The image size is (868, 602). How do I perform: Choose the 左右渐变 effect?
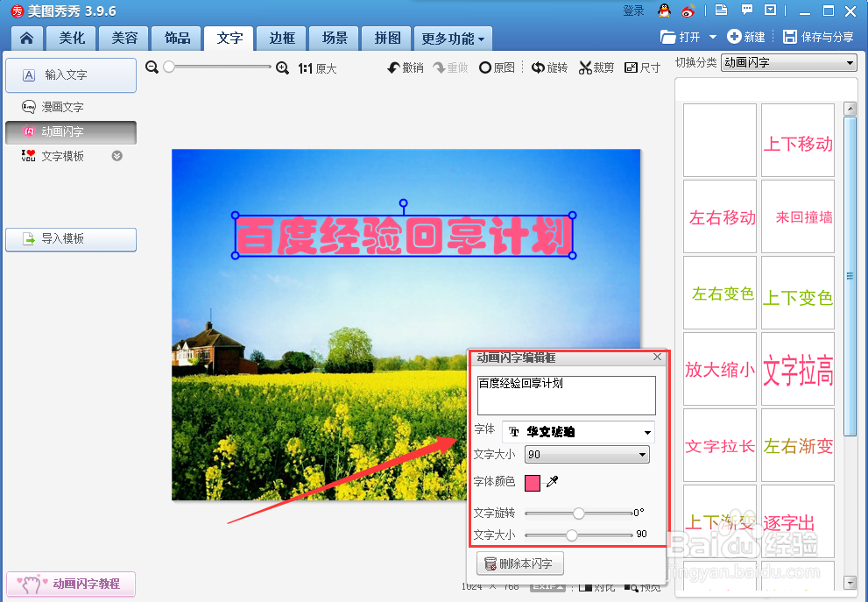pos(798,446)
